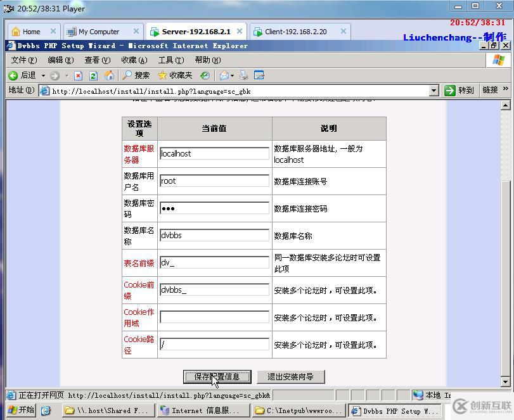Click the vertical scrollbar thumb

506,277
